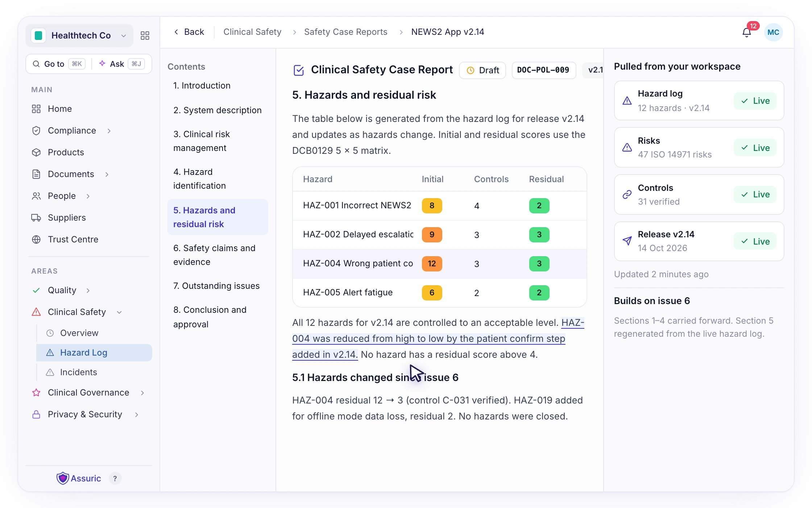The height and width of the screenshot is (508, 812).
Task: Click the Controls link chain icon
Action: pyautogui.click(x=627, y=195)
